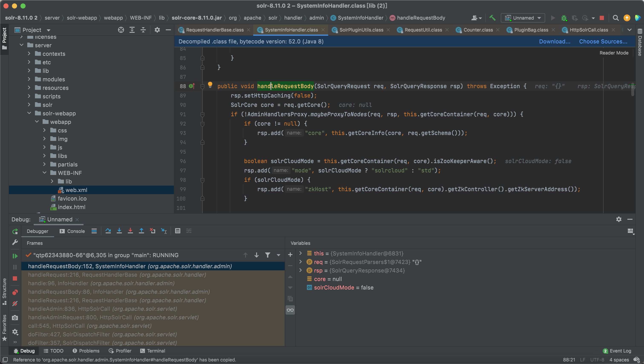Open Debug panel settings gear
The width and height of the screenshot is (644, 364).
tap(619, 219)
